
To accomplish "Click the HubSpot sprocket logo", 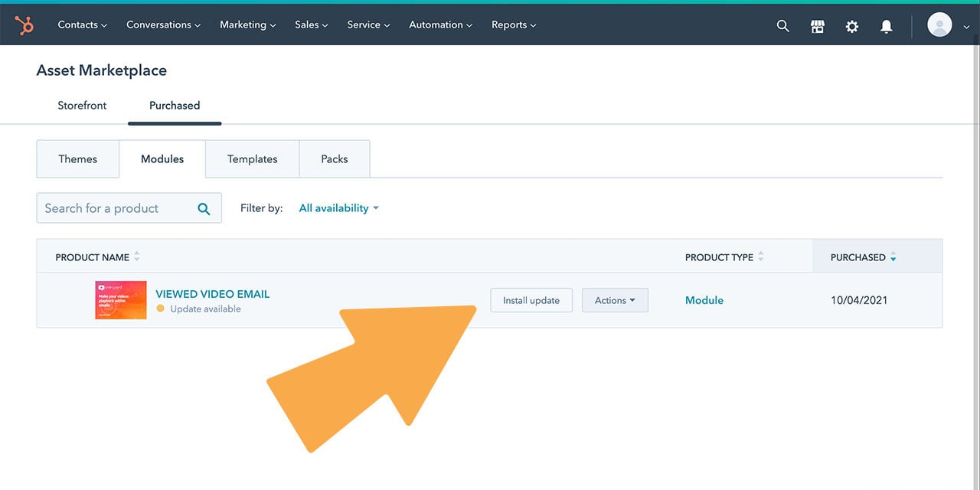I will coord(24,25).
